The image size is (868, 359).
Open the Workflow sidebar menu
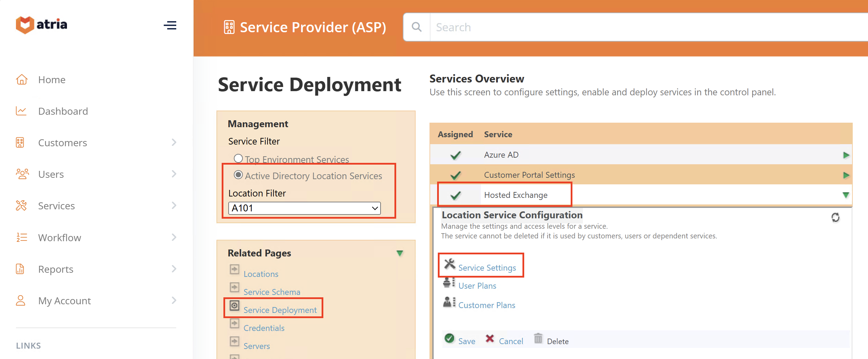point(60,237)
